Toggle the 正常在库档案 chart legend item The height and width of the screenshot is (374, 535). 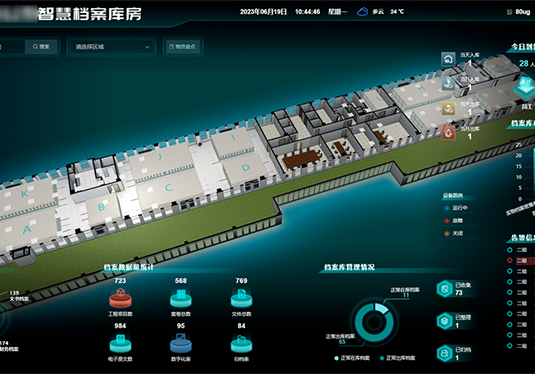[x=352, y=358]
